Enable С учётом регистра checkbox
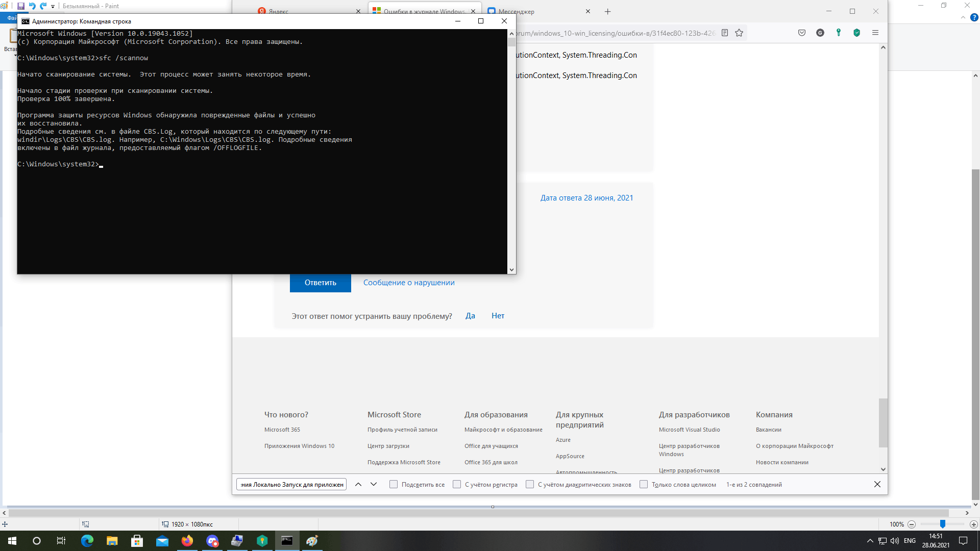 tap(457, 484)
